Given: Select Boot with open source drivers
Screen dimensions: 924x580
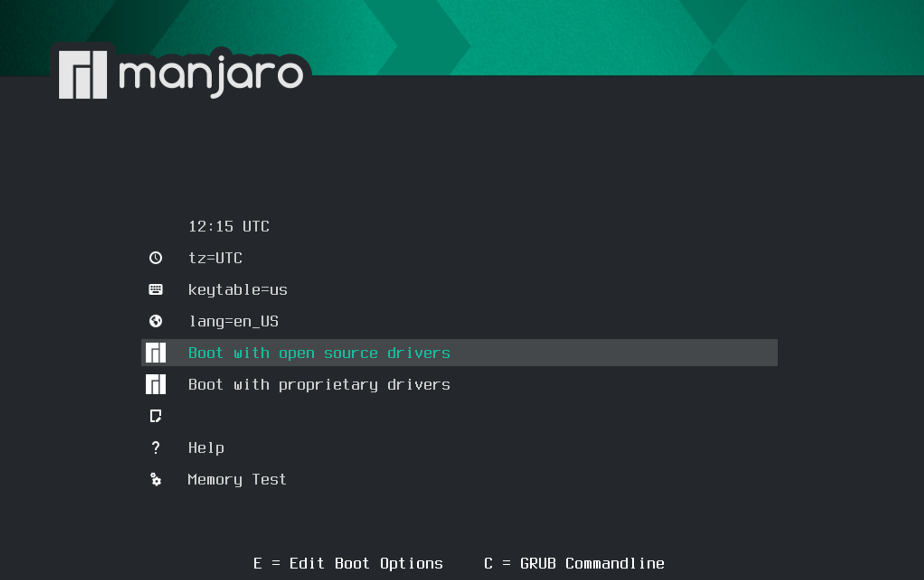Looking at the screenshot, I should tap(459, 353).
